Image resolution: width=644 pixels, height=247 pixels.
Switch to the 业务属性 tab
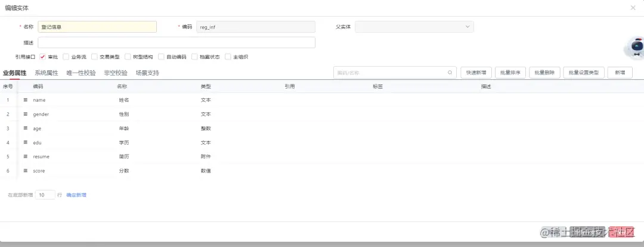pos(14,73)
